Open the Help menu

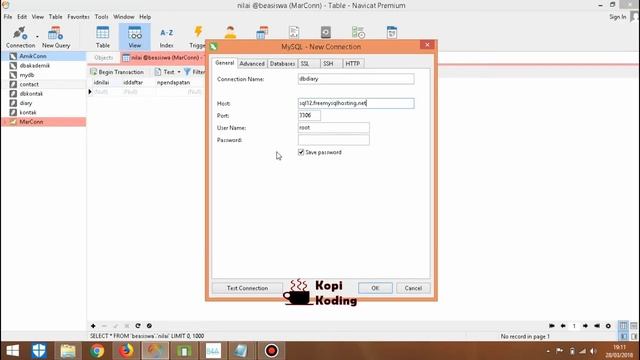(x=145, y=17)
